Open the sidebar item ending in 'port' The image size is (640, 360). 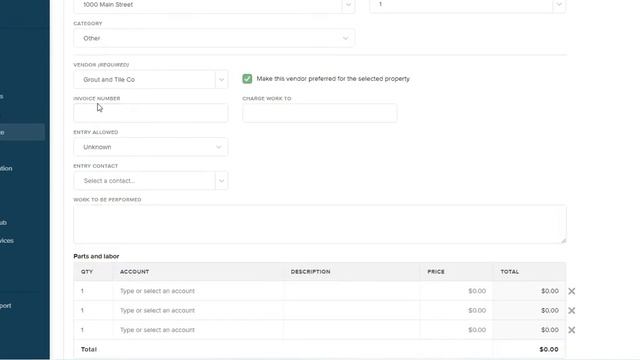tap(6, 306)
